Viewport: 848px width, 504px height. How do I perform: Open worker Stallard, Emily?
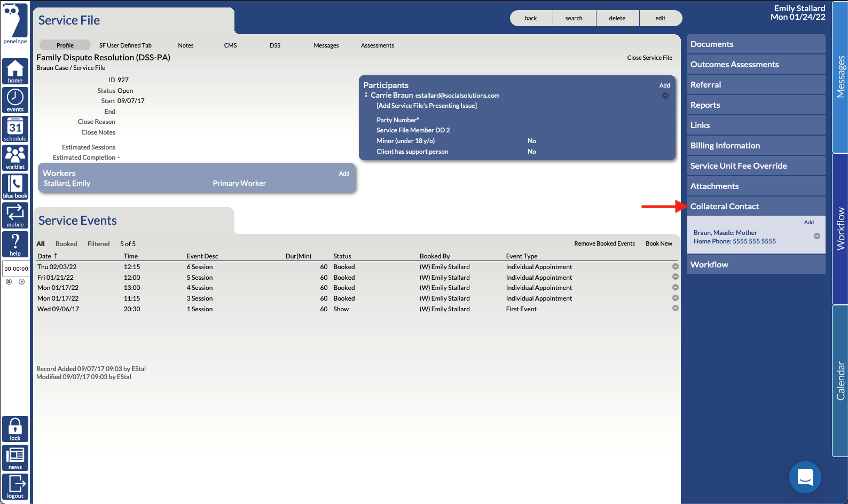coord(67,183)
